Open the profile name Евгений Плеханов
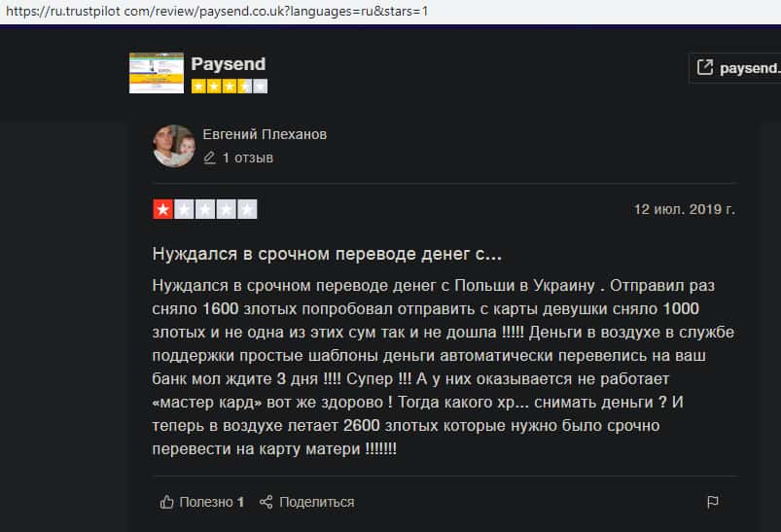The width and height of the screenshot is (781, 532). click(265, 134)
